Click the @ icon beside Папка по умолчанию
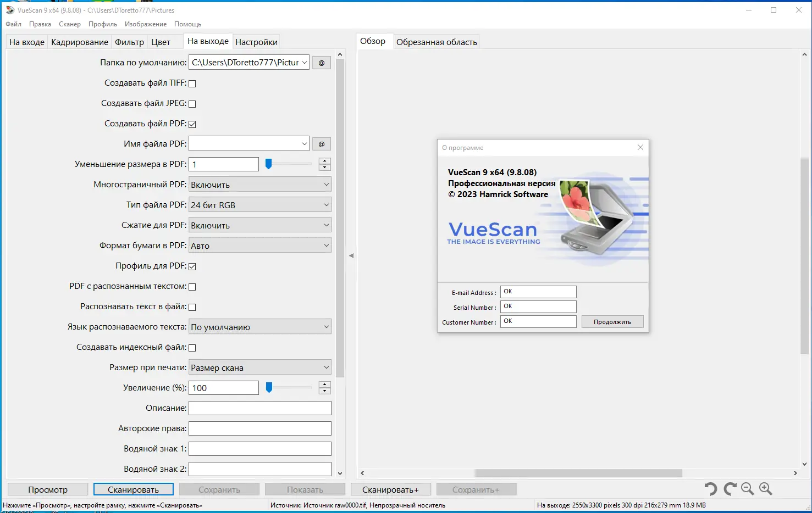Image resolution: width=812 pixels, height=513 pixels. pyautogui.click(x=321, y=62)
